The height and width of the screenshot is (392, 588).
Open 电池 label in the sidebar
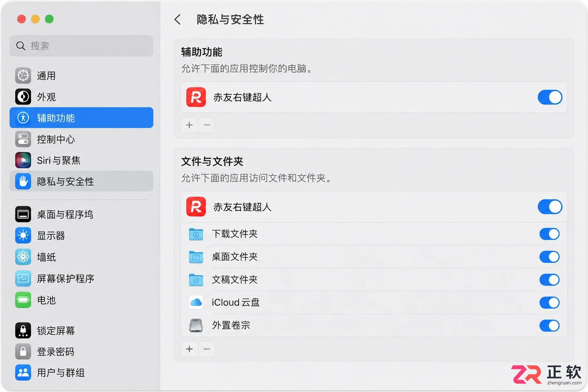click(x=46, y=300)
